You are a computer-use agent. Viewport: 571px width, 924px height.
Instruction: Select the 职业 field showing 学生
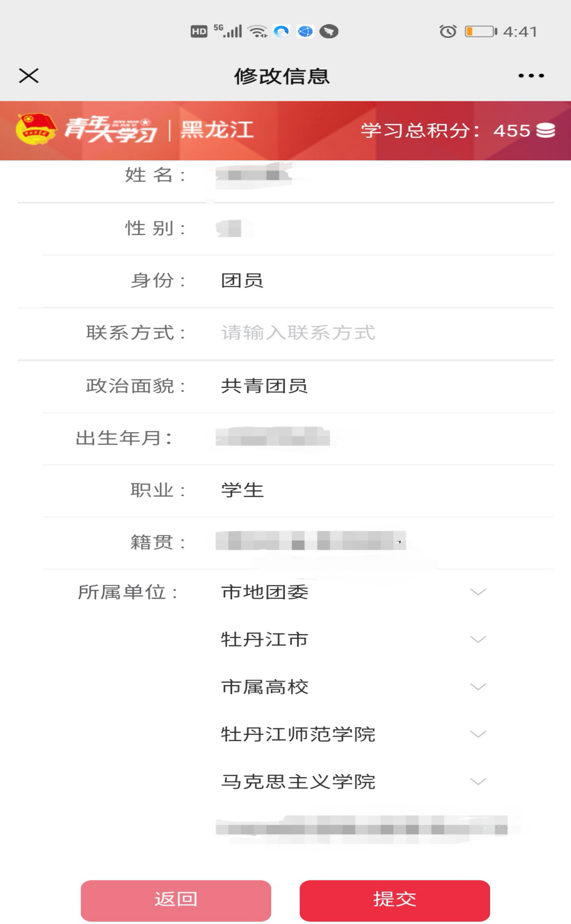385,490
